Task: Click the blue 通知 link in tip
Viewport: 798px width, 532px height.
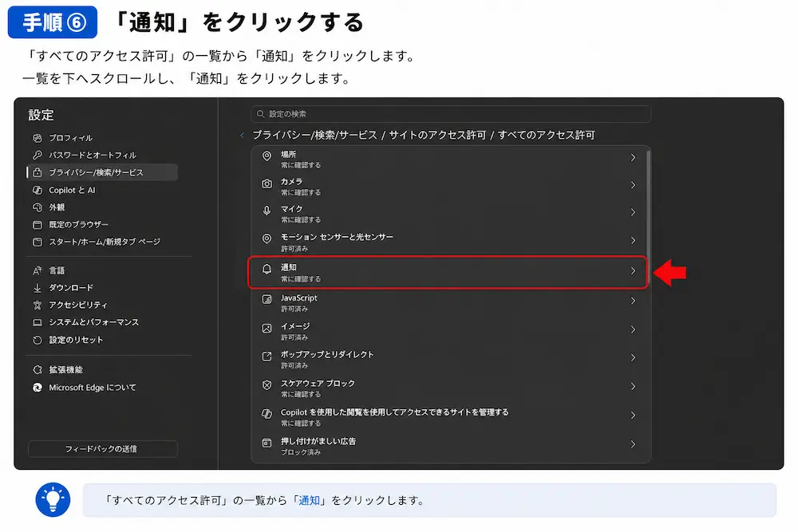Action: point(309,500)
